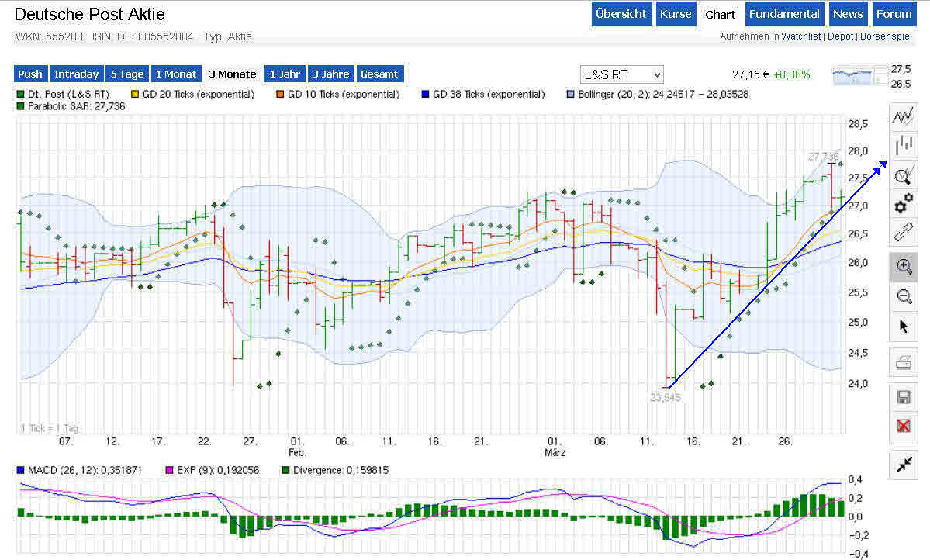Viewport: 930px width, 560px height.
Task: Select the line chart type icon
Action: [x=903, y=117]
